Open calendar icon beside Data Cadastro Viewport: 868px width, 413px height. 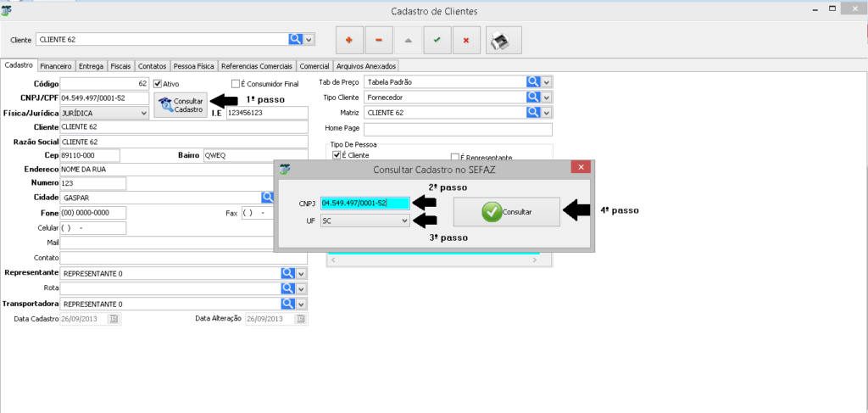point(114,319)
